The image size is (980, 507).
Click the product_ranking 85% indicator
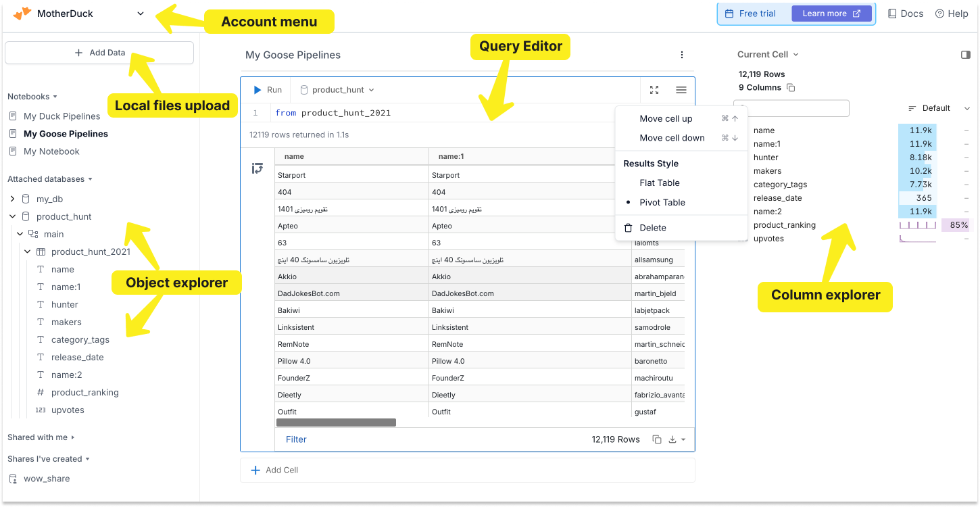tap(956, 225)
